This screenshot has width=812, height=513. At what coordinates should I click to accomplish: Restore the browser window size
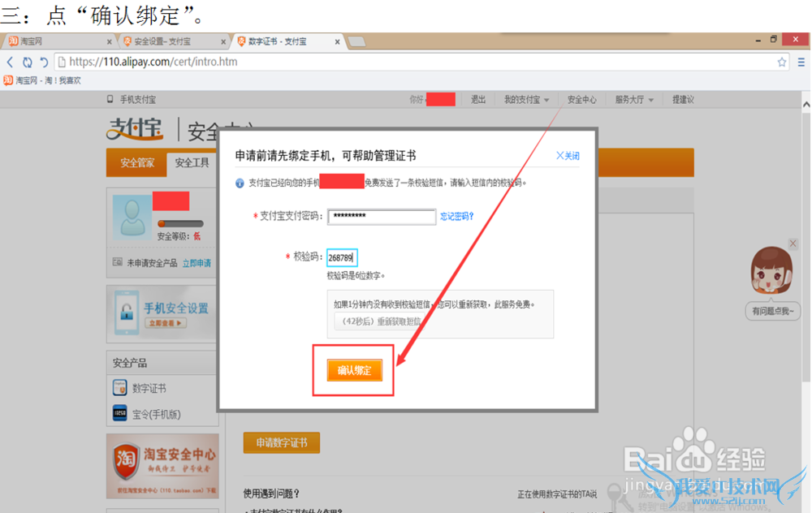(773, 39)
